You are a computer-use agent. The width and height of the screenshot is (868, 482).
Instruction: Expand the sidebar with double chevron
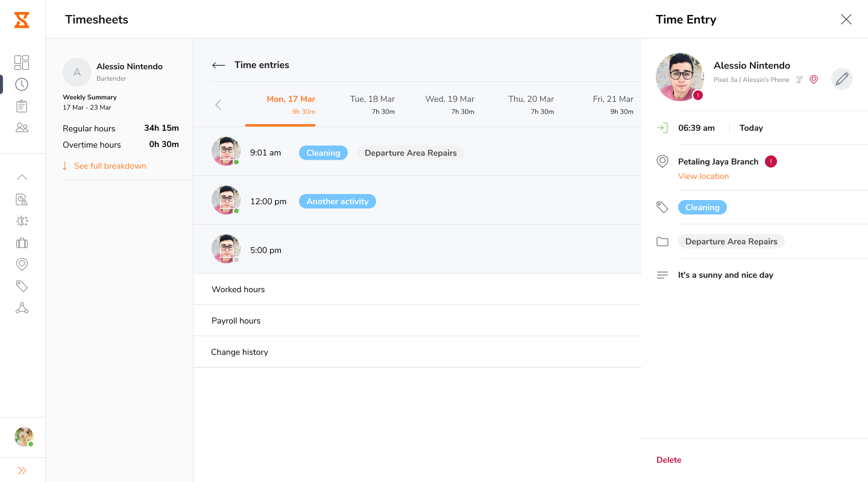(22, 471)
